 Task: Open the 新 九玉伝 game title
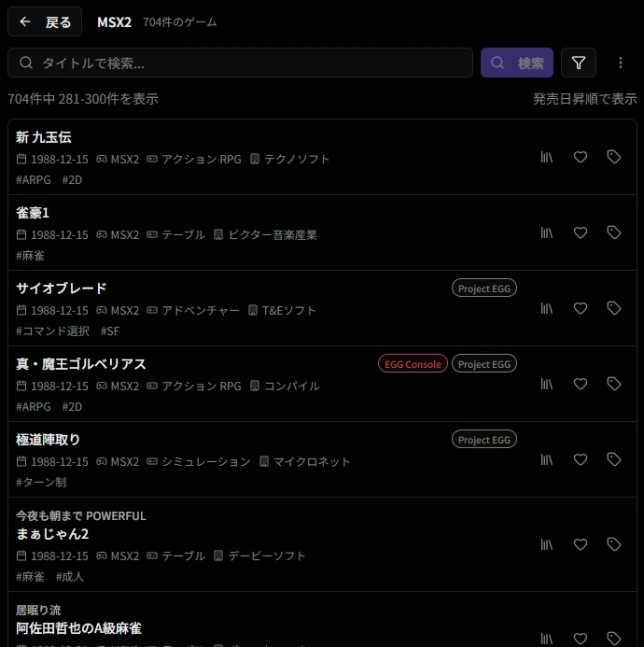[x=44, y=137]
